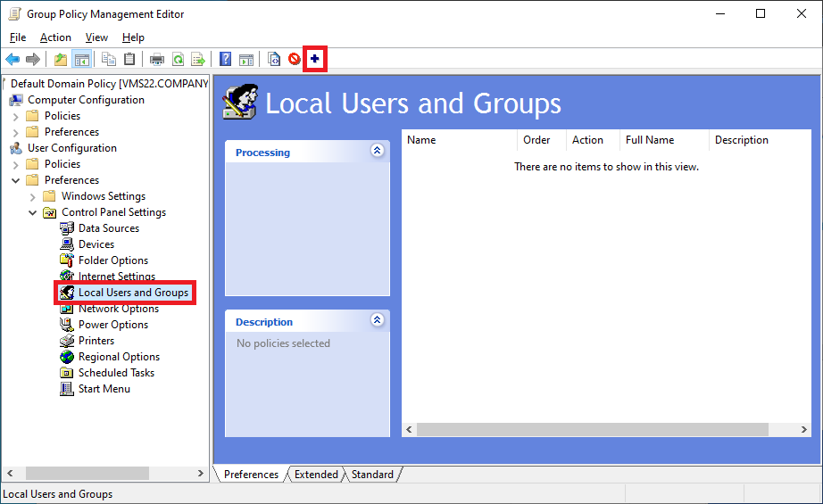Click the tree pane scrollbar right arrow

click(x=201, y=473)
